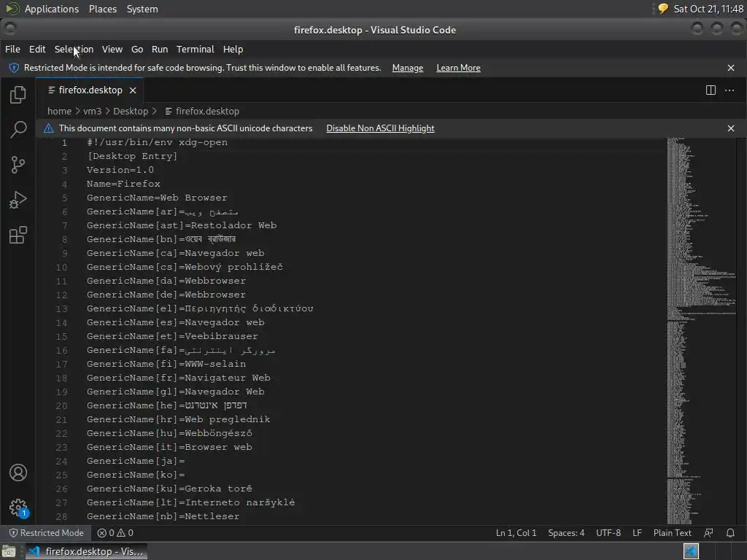Open the System menu in top panel
The image size is (747, 560).
pyautogui.click(x=142, y=9)
